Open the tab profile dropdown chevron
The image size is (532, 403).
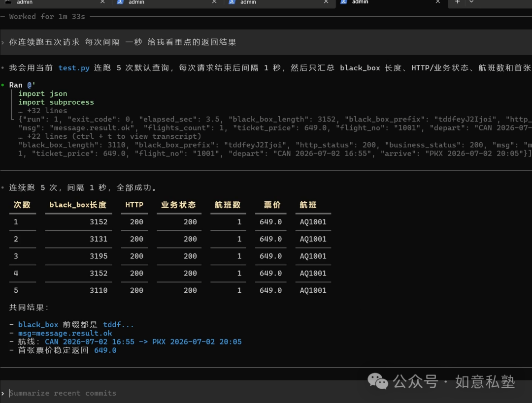pyautogui.click(x=471, y=1)
